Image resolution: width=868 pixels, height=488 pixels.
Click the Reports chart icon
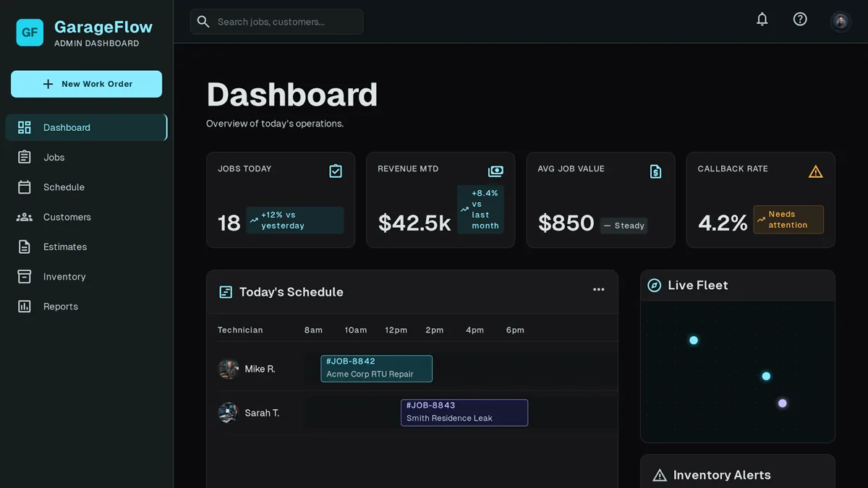(x=25, y=306)
